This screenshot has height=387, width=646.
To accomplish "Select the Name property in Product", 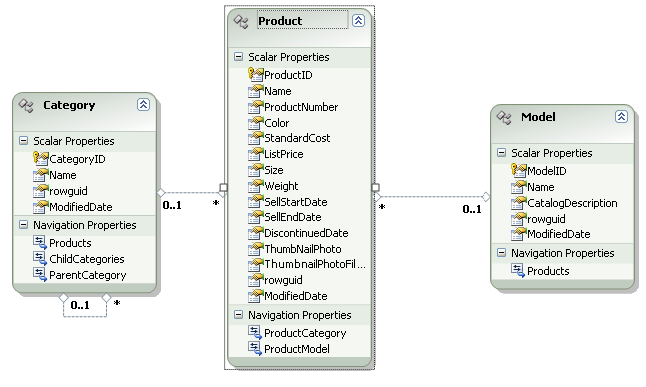I will [x=278, y=91].
